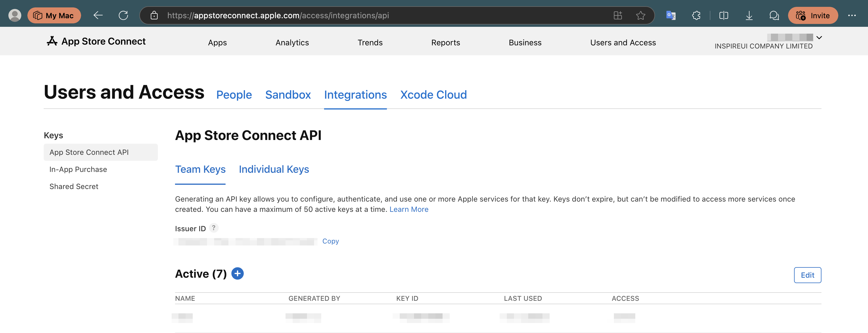The width and height of the screenshot is (868, 333).
Task: Bookmark page with the star icon
Action: coord(640,15)
